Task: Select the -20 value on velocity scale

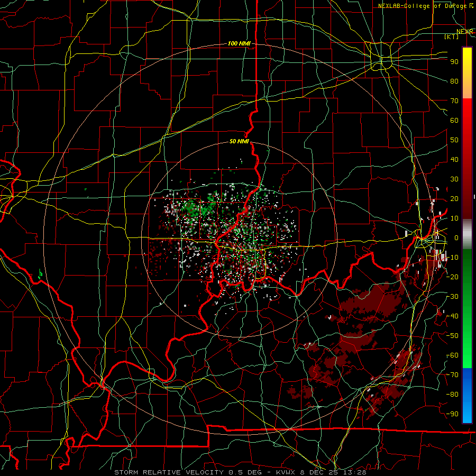Action: pyautogui.click(x=452, y=277)
